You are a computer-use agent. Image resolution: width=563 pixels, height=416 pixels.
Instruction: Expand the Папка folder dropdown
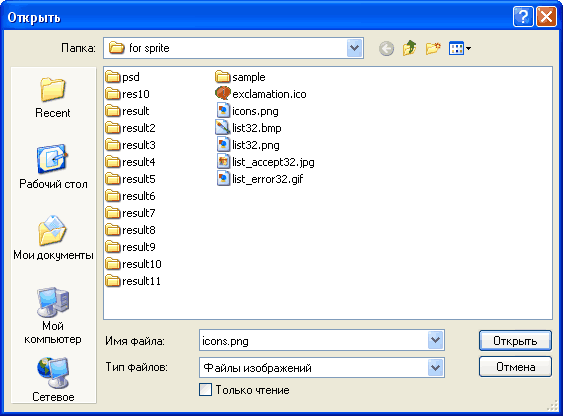pyautogui.click(x=354, y=48)
